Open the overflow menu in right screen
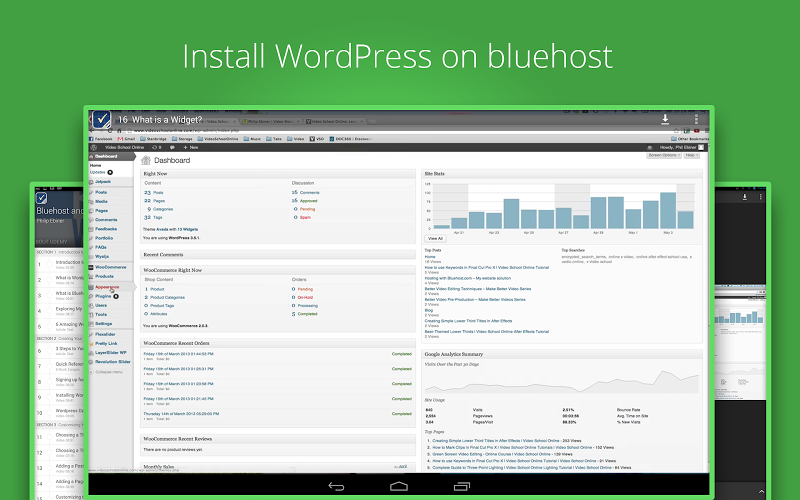The image size is (800, 500). pyautogui.click(x=760, y=196)
